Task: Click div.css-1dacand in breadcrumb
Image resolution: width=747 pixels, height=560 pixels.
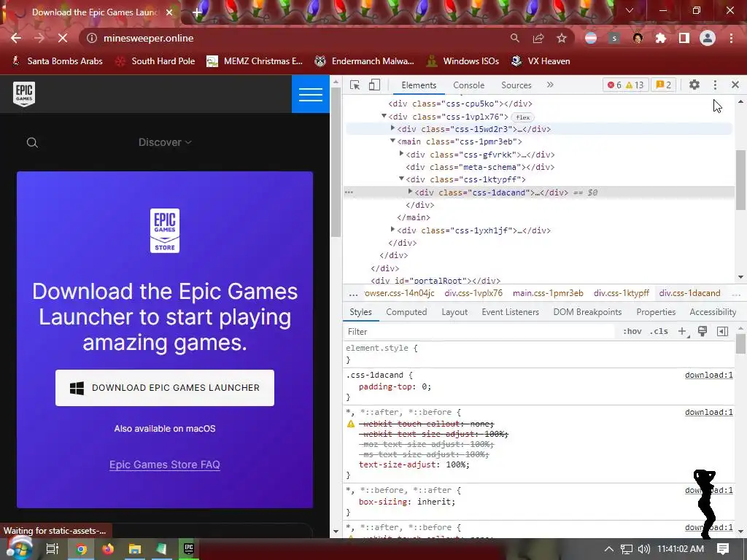Action: pos(689,293)
